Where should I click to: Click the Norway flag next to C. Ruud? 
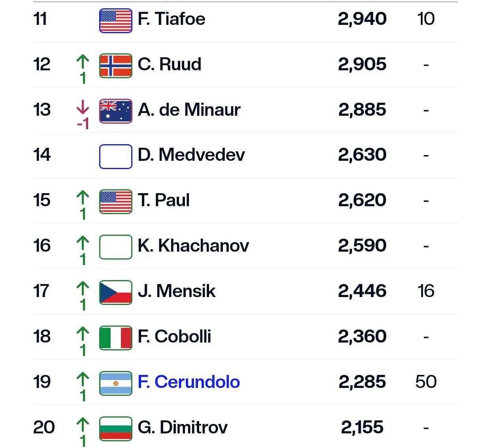(115, 66)
